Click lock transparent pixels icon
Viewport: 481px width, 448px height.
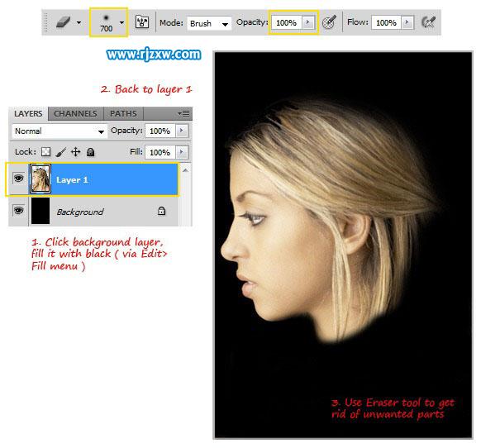(45, 152)
